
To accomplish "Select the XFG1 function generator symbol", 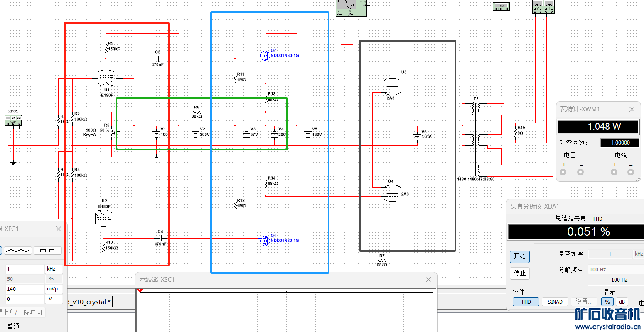I will (13, 120).
